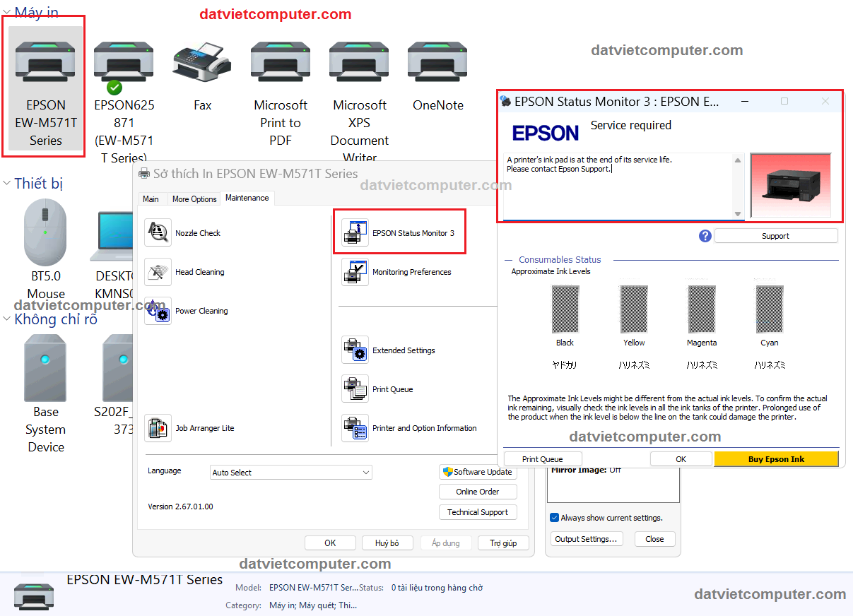Start Head Cleaning from Maintenance tab

[158, 272]
